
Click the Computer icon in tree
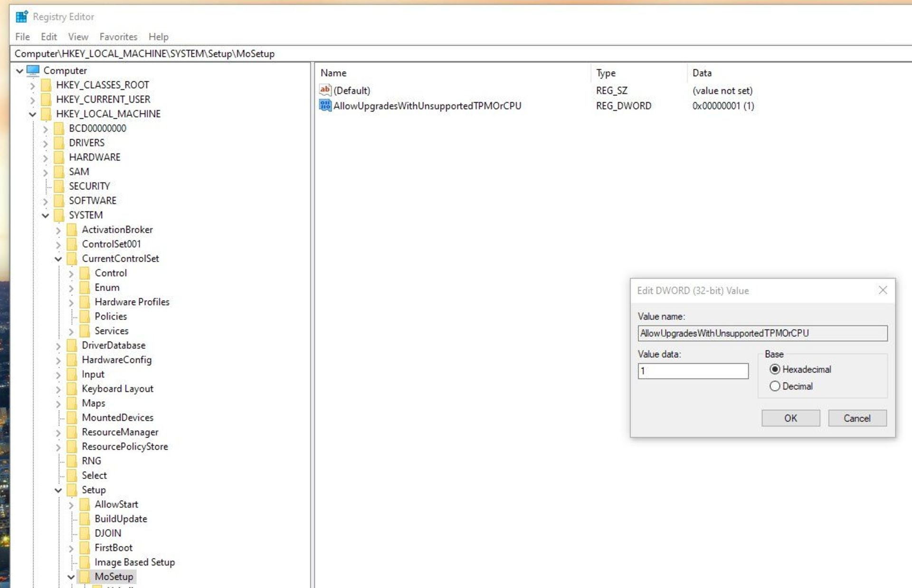coord(33,70)
